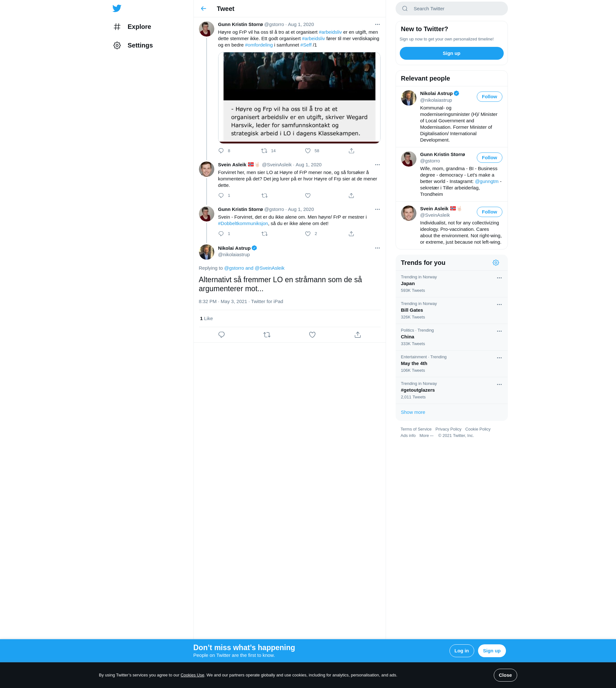Retweet Svein Asleik's tweet
This screenshot has width=616, height=688.
point(264,196)
